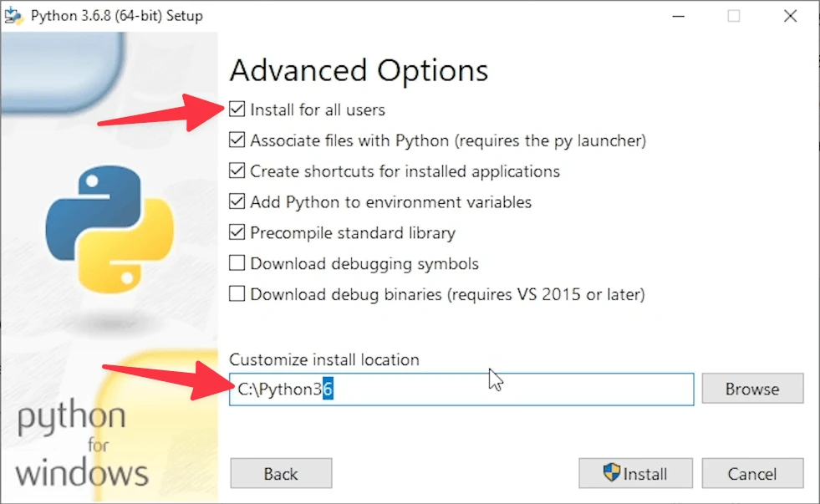Click the UAC shield icon on Install
Image resolution: width=820 pixels, height=504 pixels.
tap(611, 473)
